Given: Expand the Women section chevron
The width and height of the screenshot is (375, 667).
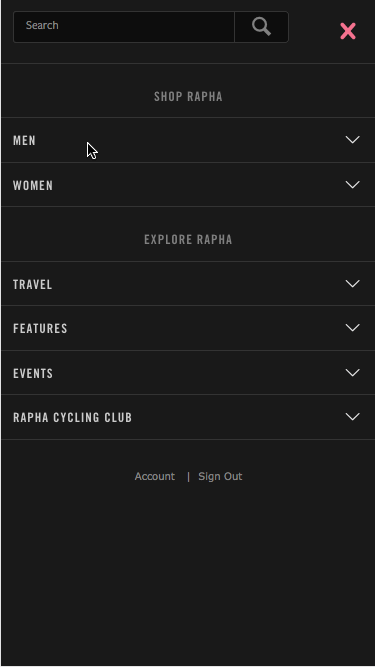Looking at the screenshot, I should click(352, 185).
